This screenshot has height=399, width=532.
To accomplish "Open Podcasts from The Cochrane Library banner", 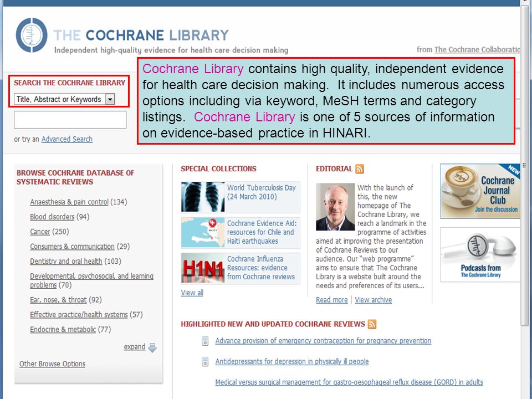I will pyautogui.click(x=480, y=255).
